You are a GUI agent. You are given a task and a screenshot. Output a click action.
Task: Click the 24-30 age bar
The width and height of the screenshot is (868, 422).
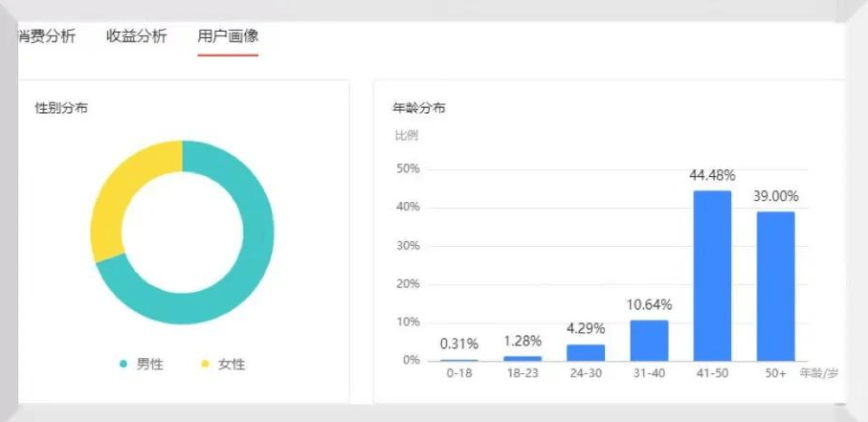[x=586, y=352]
